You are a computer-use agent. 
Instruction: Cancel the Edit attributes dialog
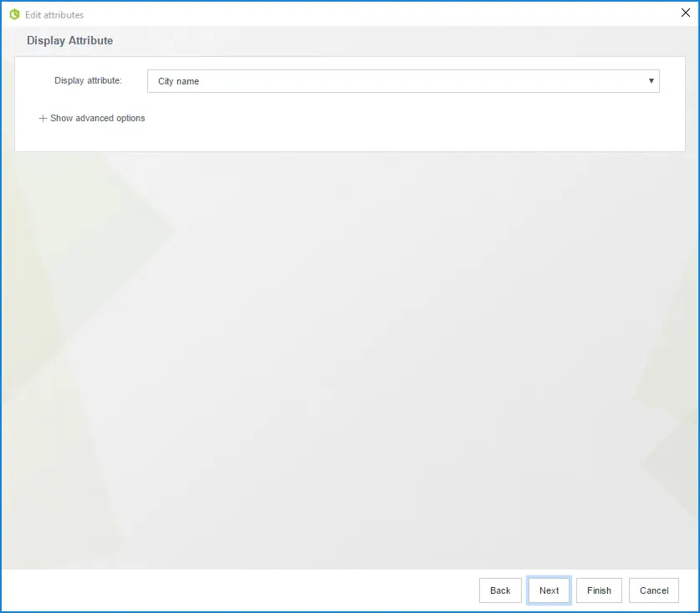coord(653,590)
